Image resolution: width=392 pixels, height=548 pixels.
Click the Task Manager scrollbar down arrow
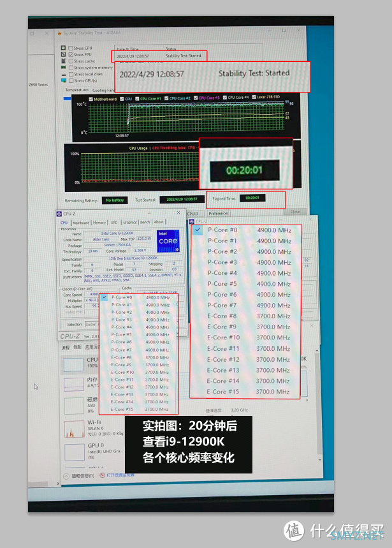pyautogui.click(x=319, y=459)
